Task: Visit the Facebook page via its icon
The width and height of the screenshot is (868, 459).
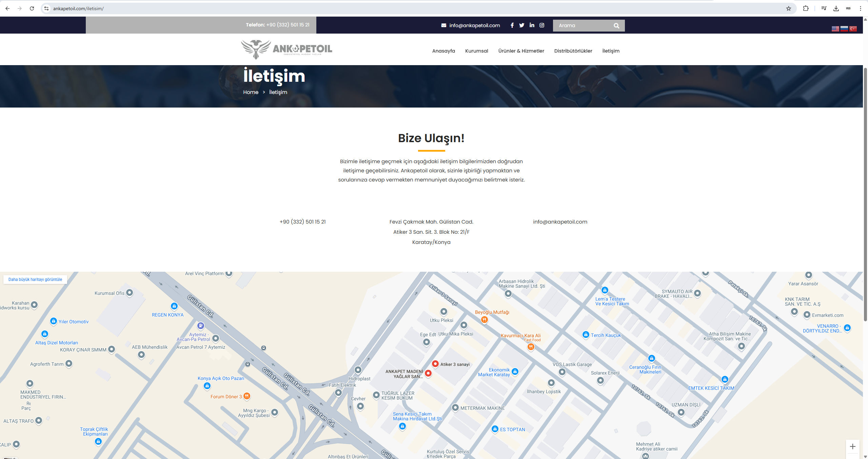Action: tap(512, 25)
